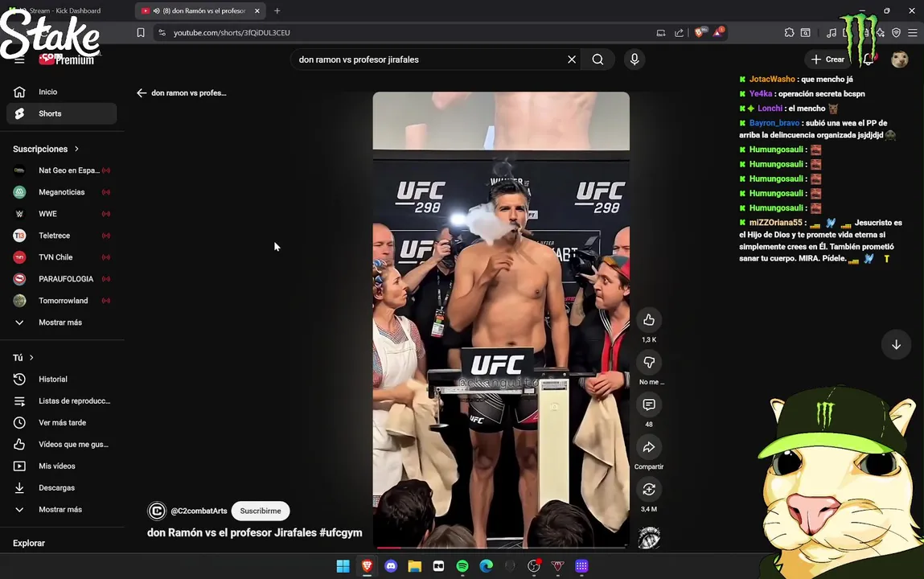Open Ver más tarde list
Image resolution: width=924 pixels, height=579 pixels.
point(61,423)
